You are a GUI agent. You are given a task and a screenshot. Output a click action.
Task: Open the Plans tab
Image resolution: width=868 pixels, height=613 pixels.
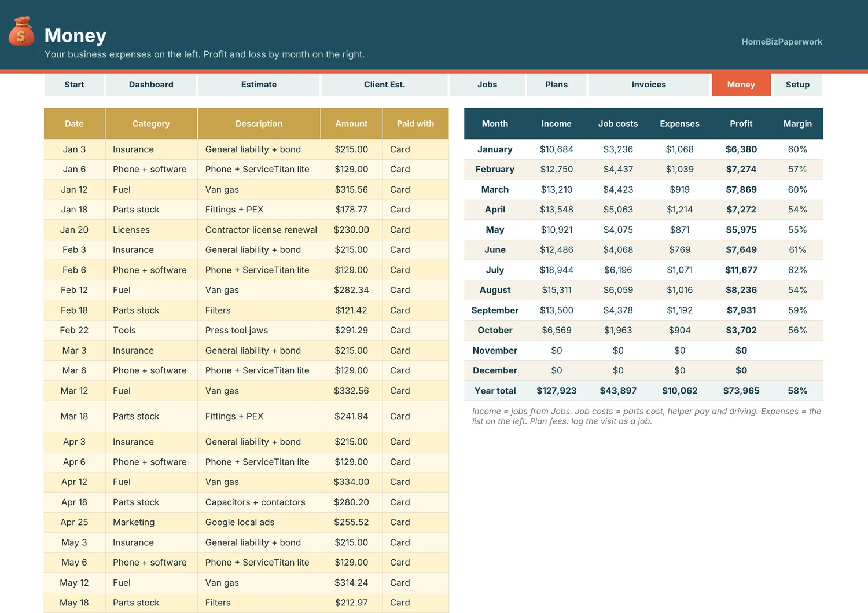coord(556,85)
